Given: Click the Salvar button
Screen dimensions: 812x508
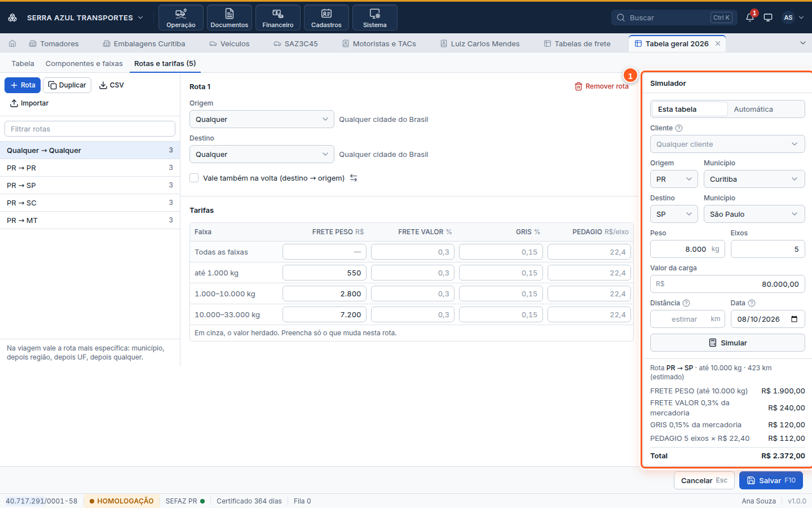Looking at the screenshot, I should [x=771, y=480].
